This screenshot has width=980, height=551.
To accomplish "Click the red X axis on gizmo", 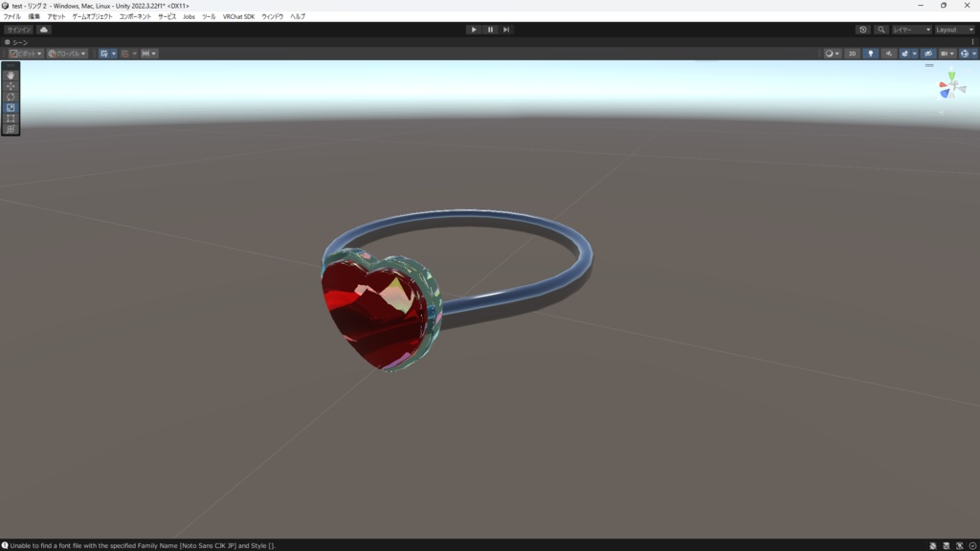I will click(943, 85).
